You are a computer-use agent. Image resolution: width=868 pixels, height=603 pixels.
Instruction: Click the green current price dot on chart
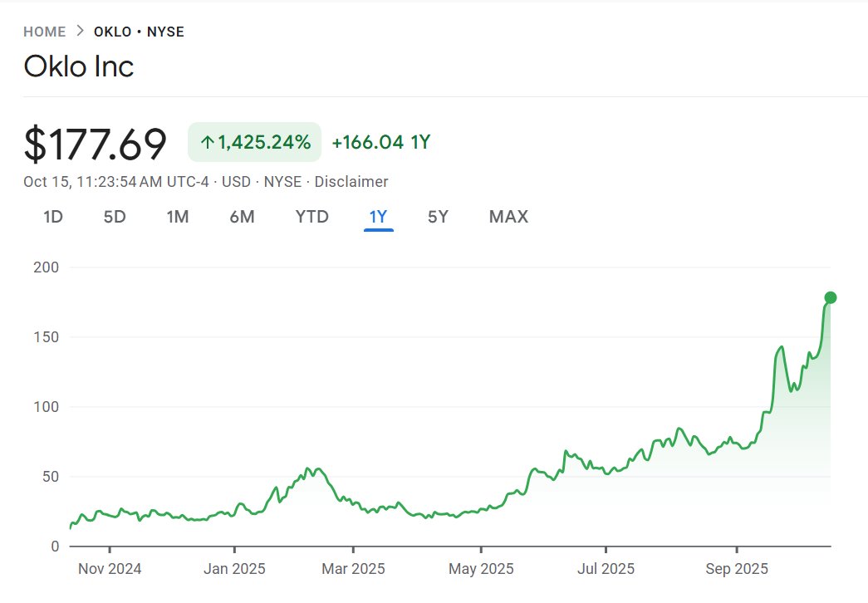[x=831, y=298]
